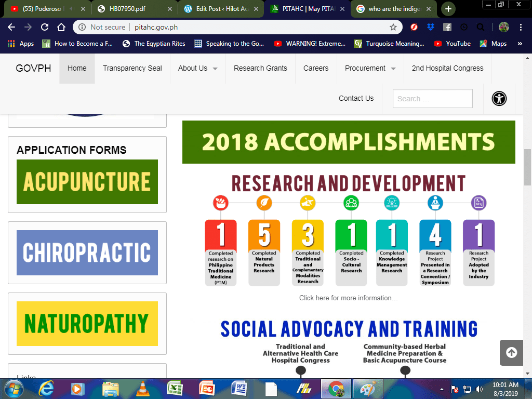Open the Turquoise Meaning bookmark
532x399 pixels.
[389, 44]
